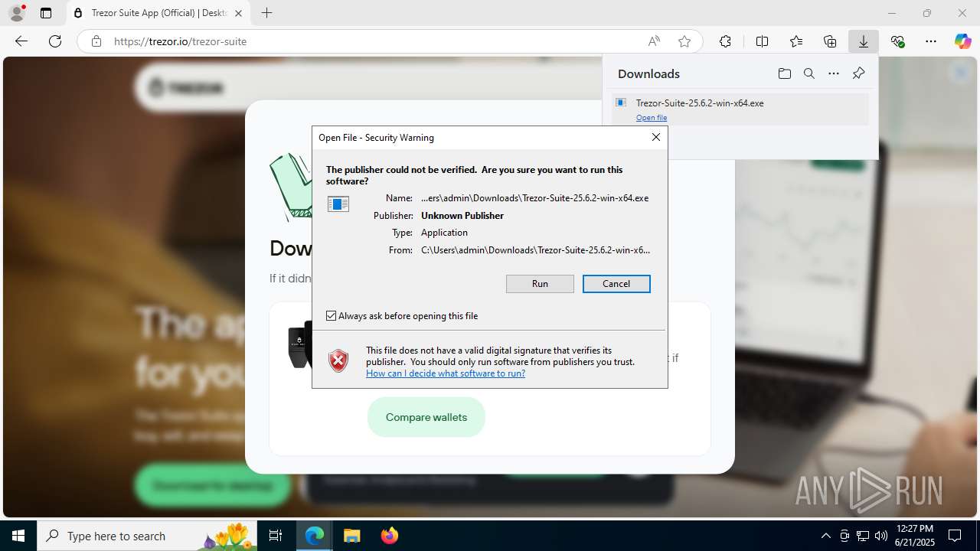
Task: Open the notification center icon
Action: [955, 536]
